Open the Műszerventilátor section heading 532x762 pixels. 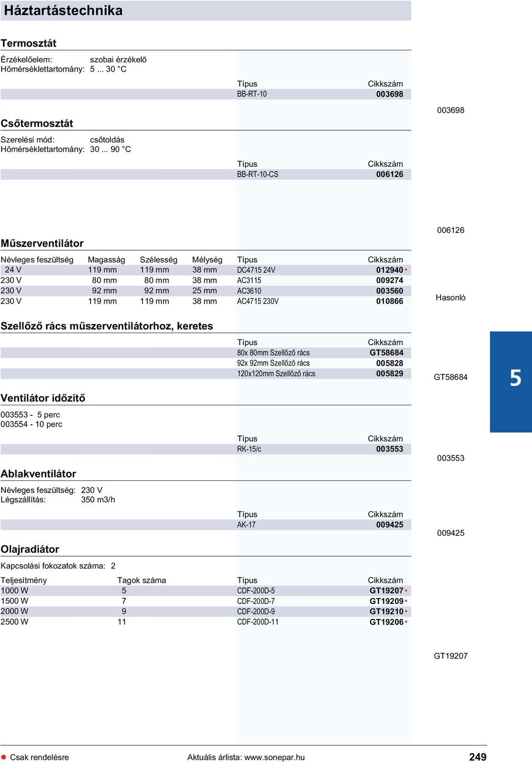(42, 243)
